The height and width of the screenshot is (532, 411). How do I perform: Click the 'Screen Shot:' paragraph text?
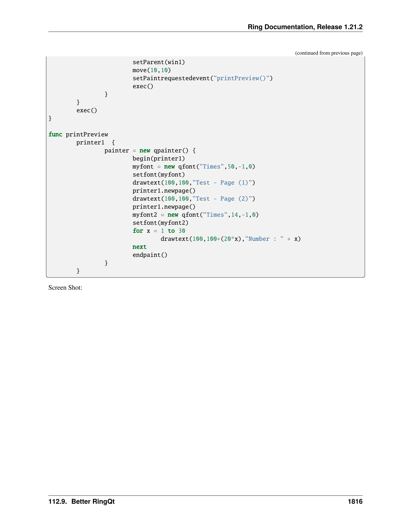65,288
